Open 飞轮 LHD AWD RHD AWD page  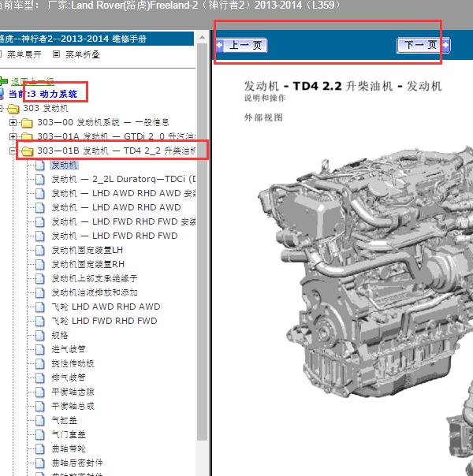click(x=106, y=307)
